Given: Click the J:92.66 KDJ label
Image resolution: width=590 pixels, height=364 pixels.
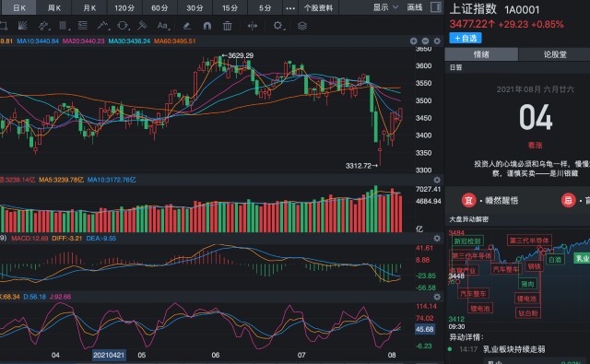Looking at the screenshot, I should pos(61,297).
